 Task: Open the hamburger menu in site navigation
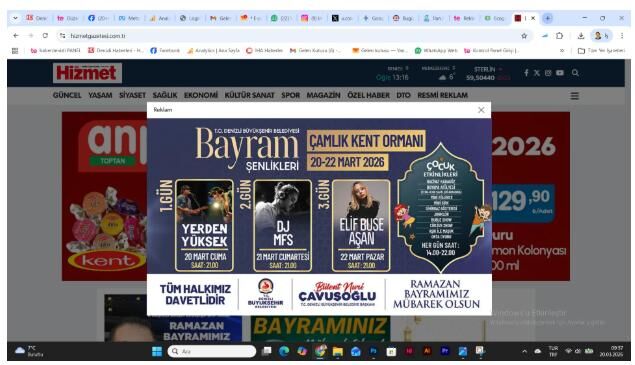point(574,96)
